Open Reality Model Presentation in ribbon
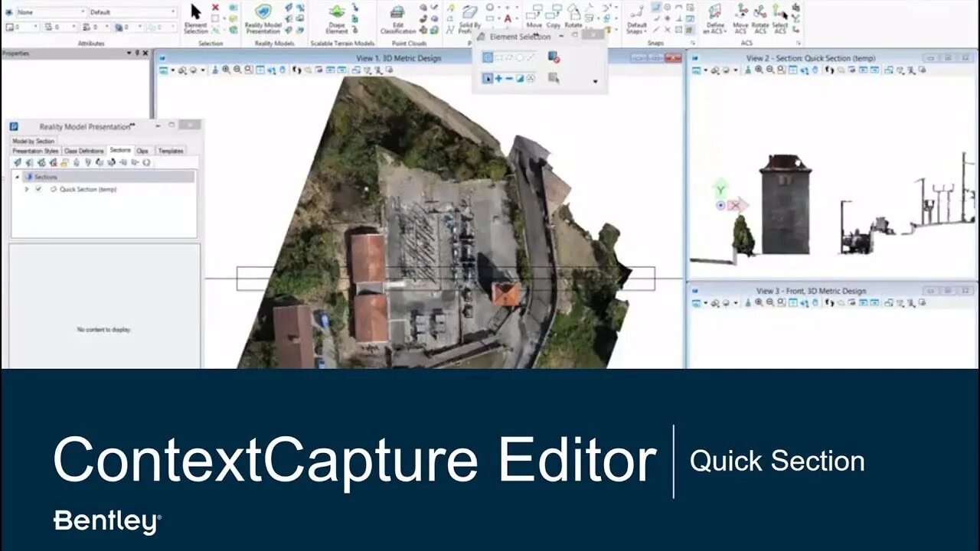The height and width of the screenshot is (551, 980). (x=263, y=18)
